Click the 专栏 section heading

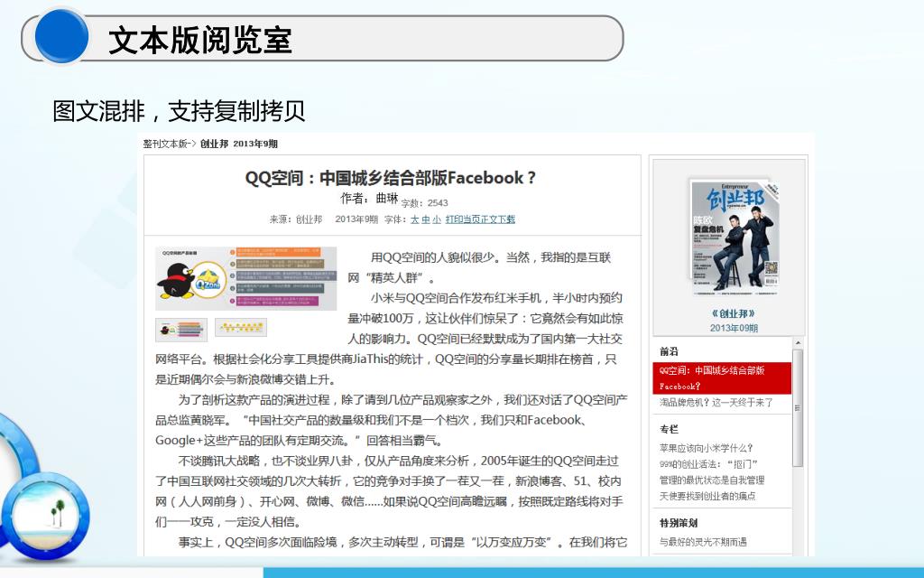(669, 429)
